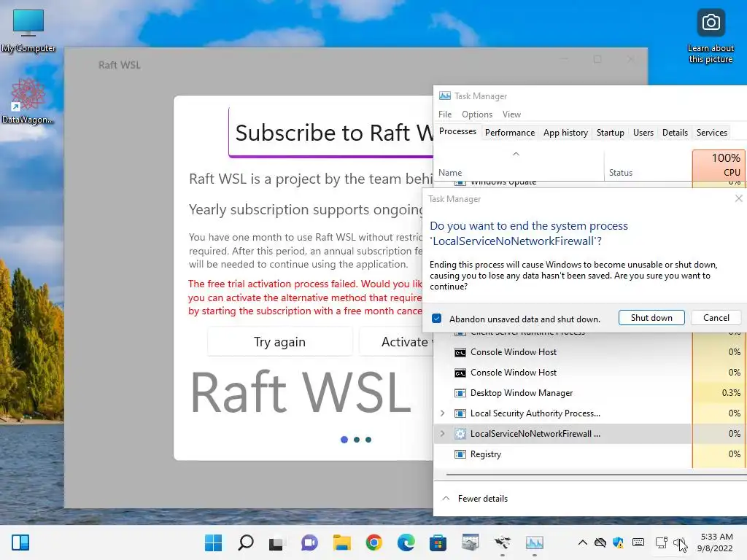Switch to Task Manager taskbar icon

(x=535, y=542)
